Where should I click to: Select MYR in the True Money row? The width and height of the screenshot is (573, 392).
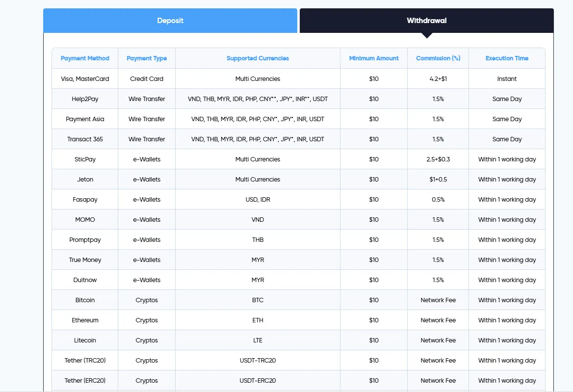point(258,260)
